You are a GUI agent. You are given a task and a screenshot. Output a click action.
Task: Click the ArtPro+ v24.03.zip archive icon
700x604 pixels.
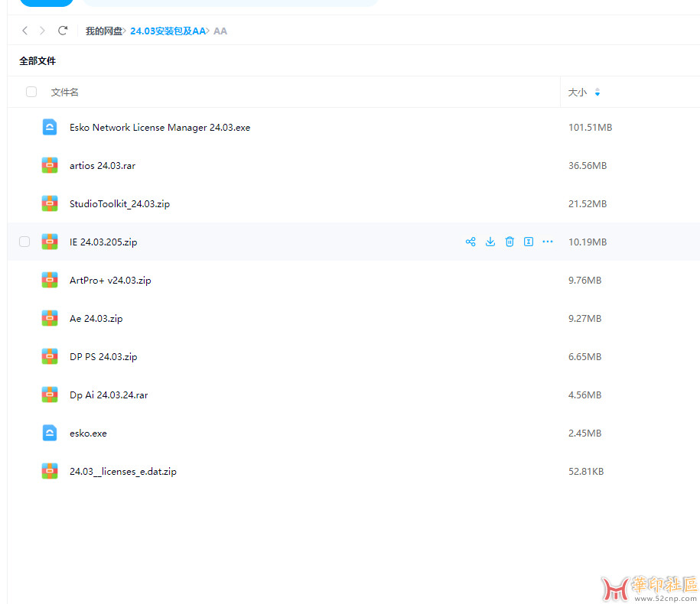[x=50, y=280]
